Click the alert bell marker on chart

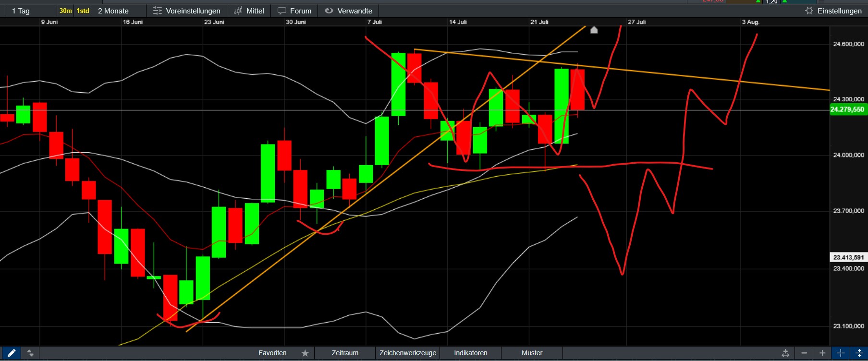click(x=594, y=30)
